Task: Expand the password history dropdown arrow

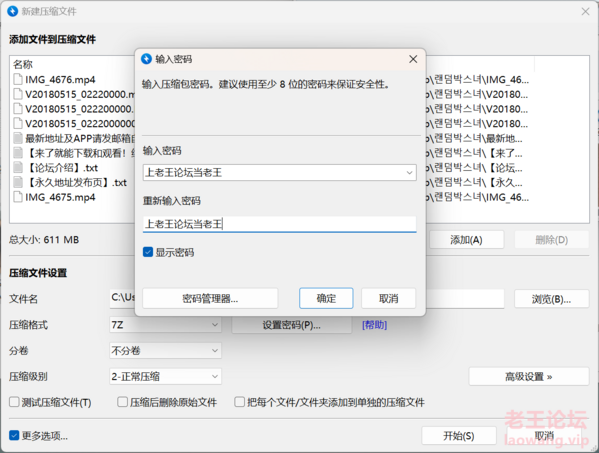Action: tap(409, 173)
